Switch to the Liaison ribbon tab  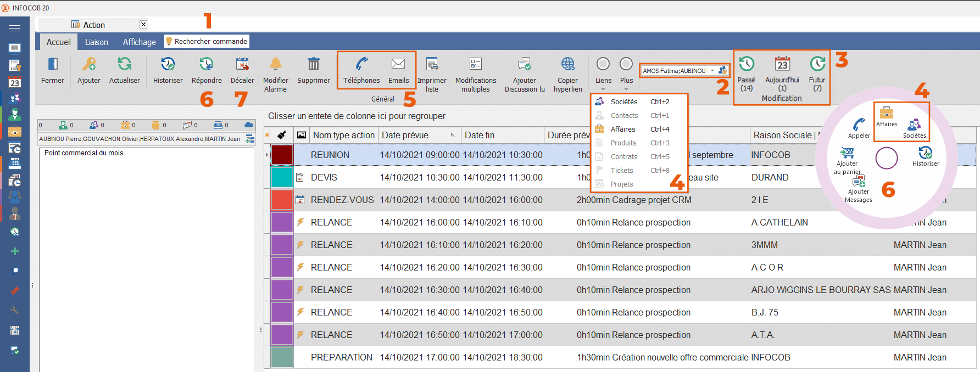[x=97, y=42]
